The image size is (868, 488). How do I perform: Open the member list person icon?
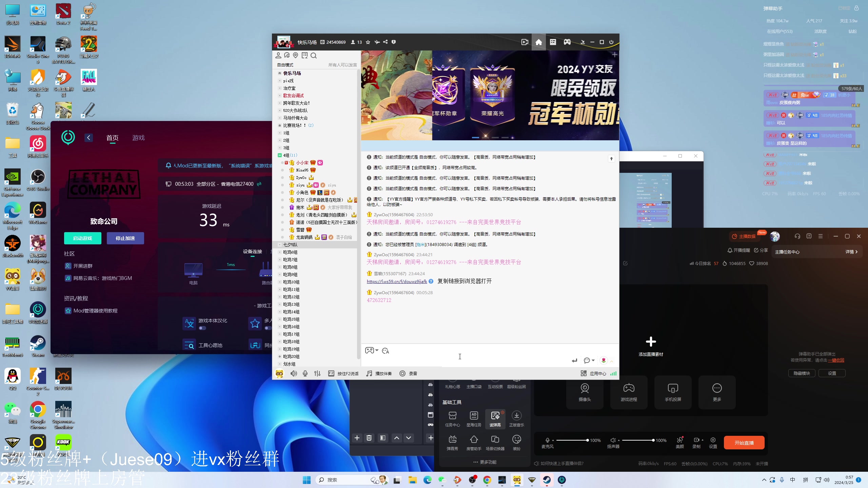[278, 55]
